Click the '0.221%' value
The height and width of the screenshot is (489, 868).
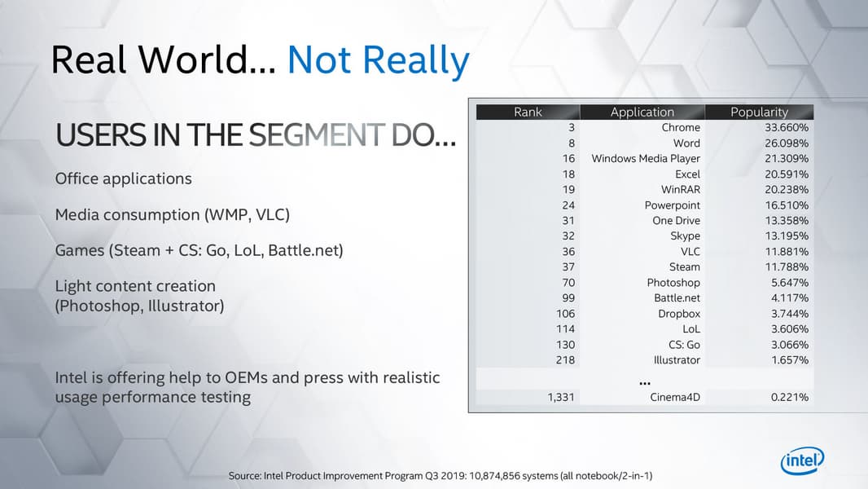pos(789,397)
